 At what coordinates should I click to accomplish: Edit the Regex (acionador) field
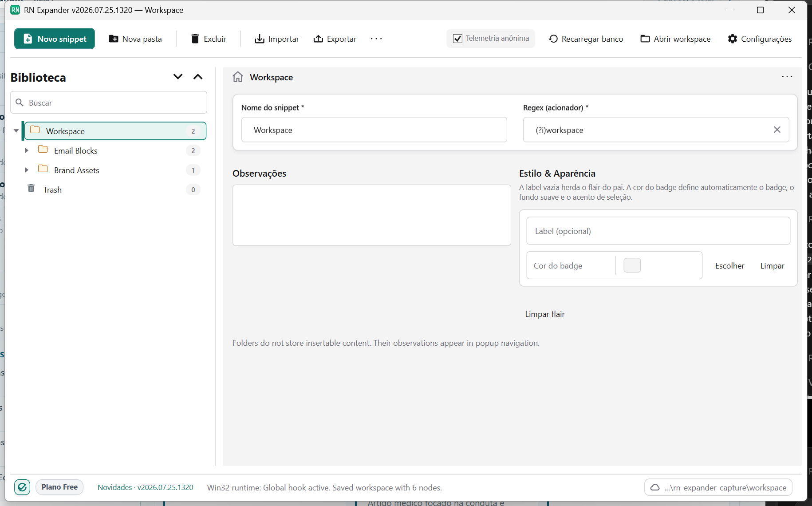pos(656,130)
